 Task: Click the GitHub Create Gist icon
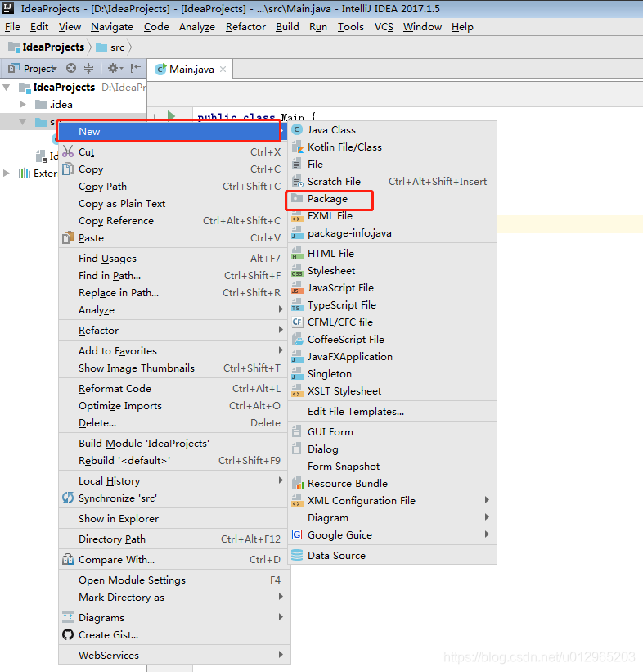coord(68,634)
